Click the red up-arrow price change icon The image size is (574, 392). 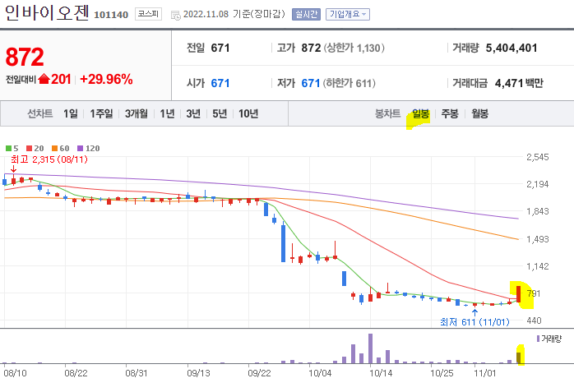tap(44, 79)
